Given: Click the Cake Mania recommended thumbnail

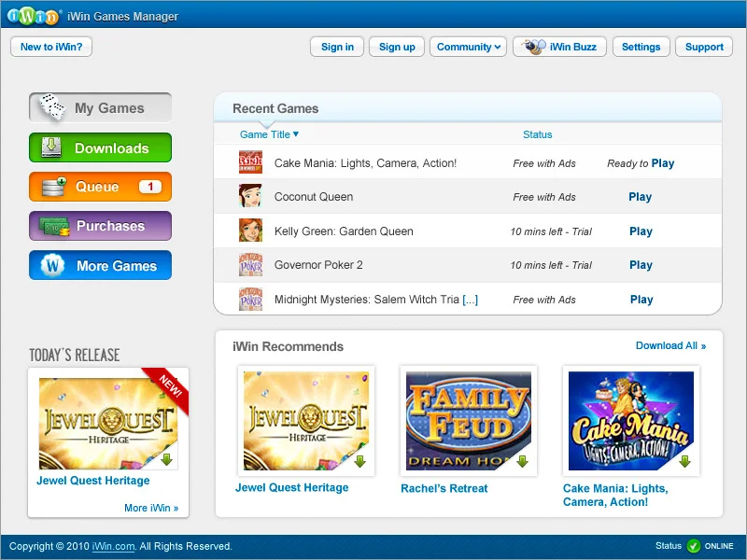Looking at the screenshot, I should (x=631, y=421).
